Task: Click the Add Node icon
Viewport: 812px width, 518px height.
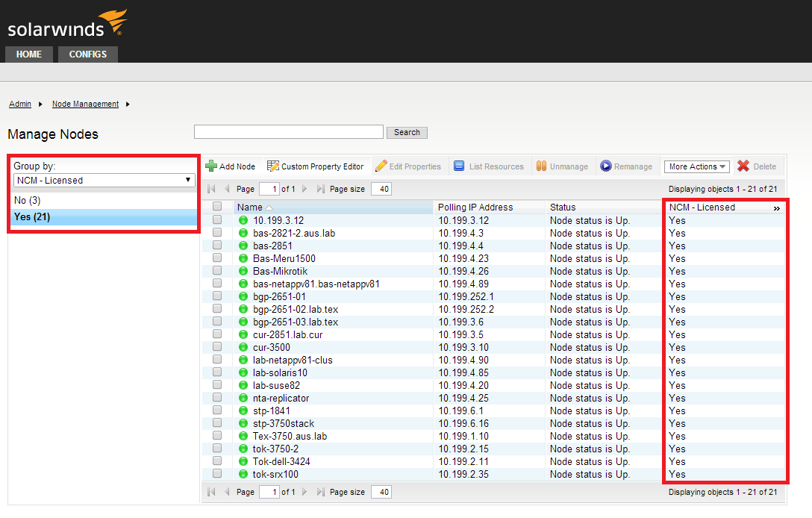Action: 213,166
